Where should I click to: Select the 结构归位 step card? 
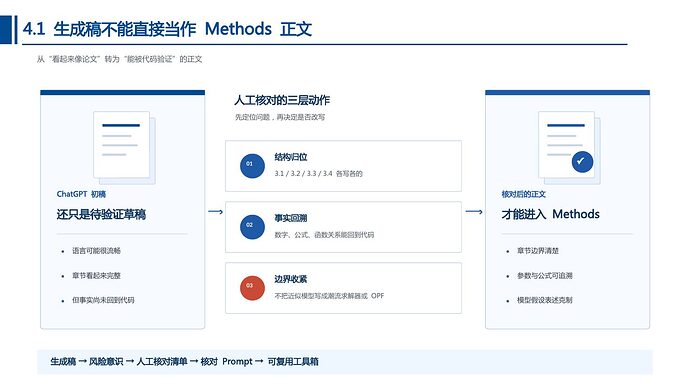(x=343, y=166)
